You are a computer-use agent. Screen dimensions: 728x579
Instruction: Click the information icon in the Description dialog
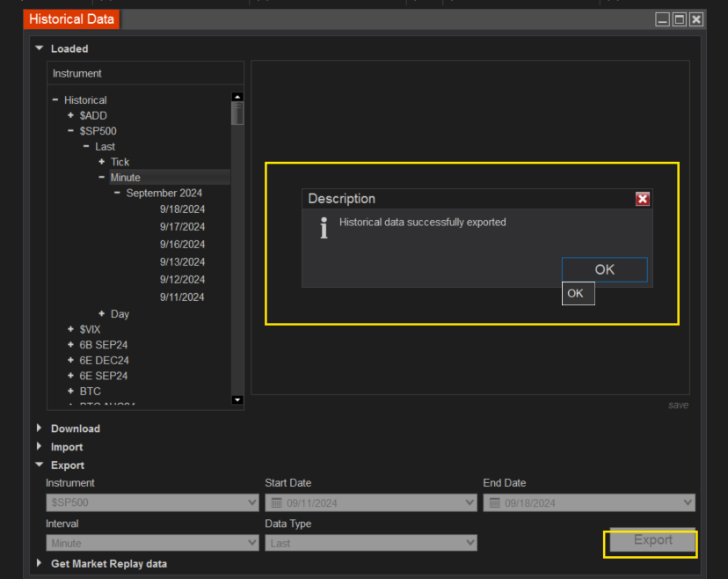pos(324,228)
